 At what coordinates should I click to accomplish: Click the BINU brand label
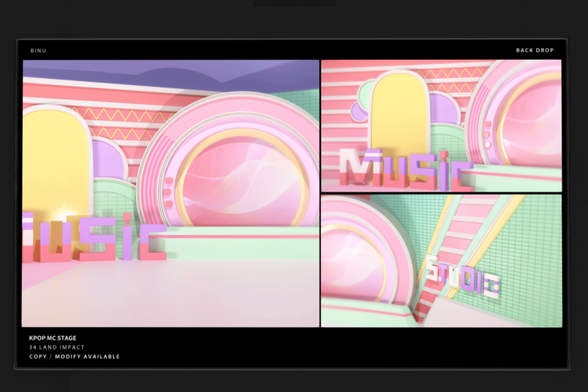[x=38, y=50]
